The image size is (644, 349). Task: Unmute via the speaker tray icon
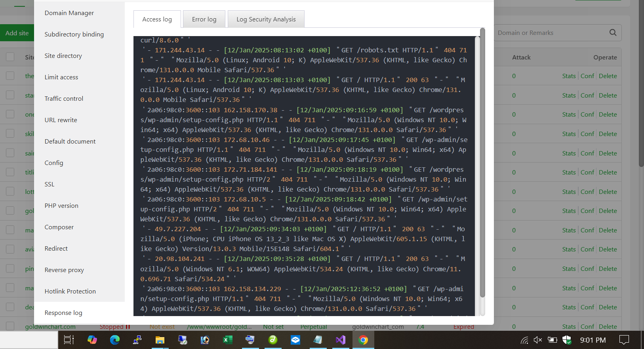537,340
